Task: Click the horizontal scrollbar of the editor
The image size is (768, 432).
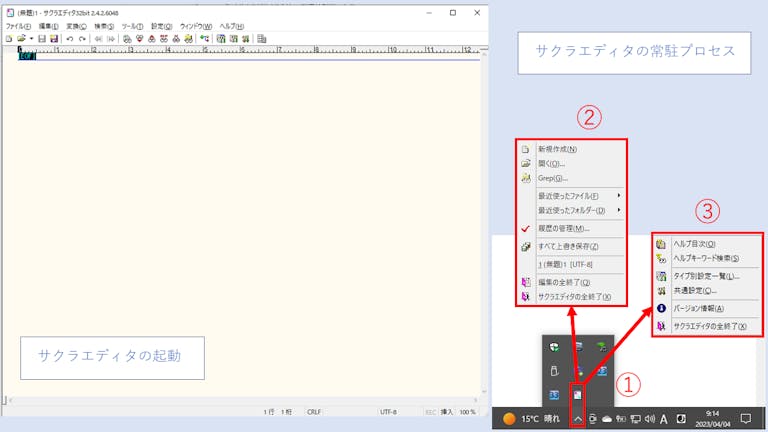Action: pyautogui.click(x=243, y=401)
